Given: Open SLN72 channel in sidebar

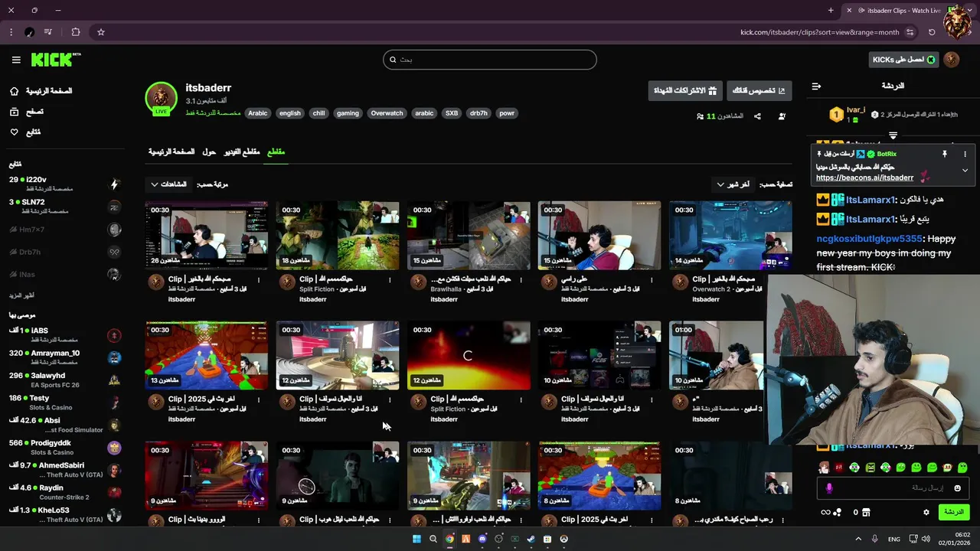Looking at the screenshot, I should 65,206.
